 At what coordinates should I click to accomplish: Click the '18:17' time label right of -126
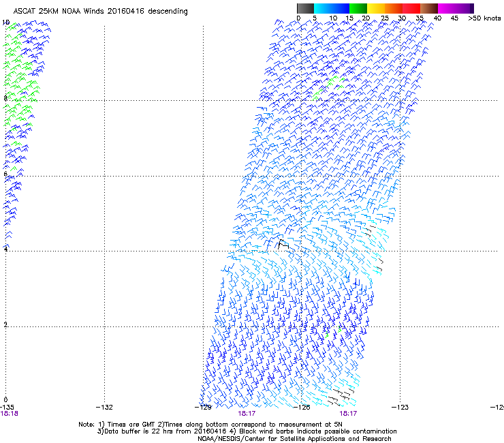point(348,414)
